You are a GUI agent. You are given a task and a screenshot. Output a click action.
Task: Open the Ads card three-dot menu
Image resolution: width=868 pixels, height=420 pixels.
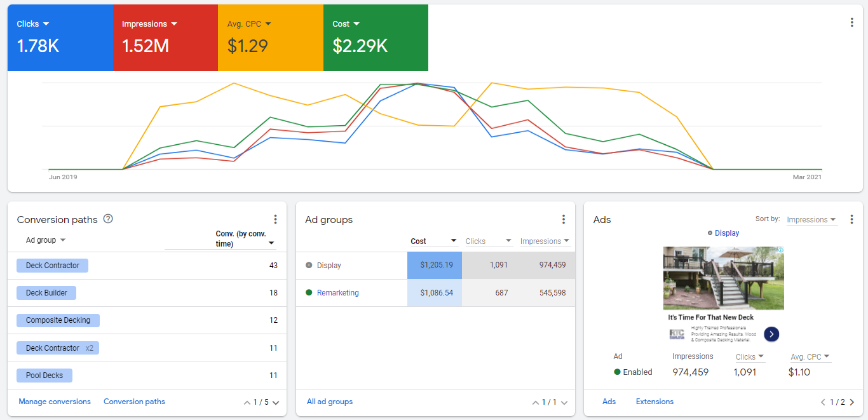(x=851, y=219)
